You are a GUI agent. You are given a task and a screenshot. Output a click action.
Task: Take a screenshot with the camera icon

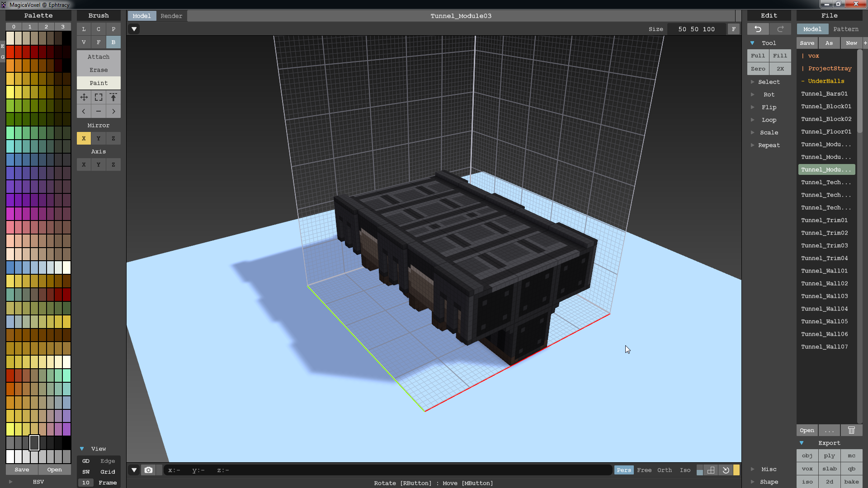point(148,470)
